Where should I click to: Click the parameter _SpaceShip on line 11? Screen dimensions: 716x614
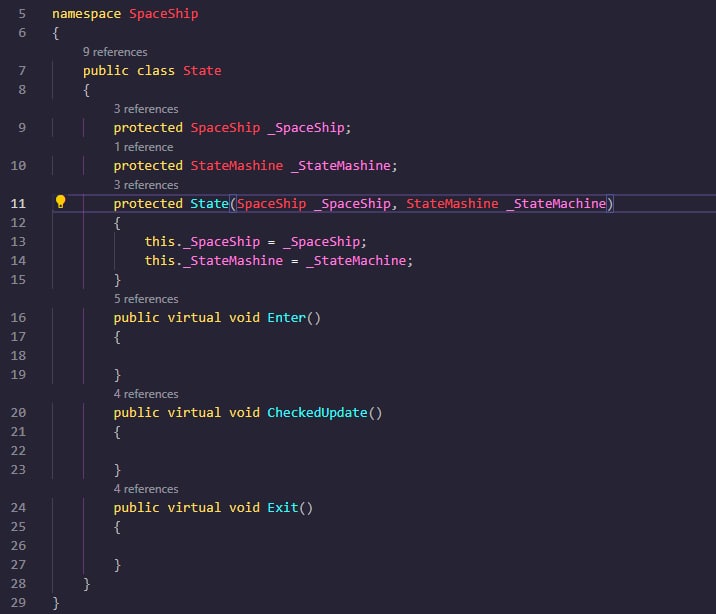352,204
